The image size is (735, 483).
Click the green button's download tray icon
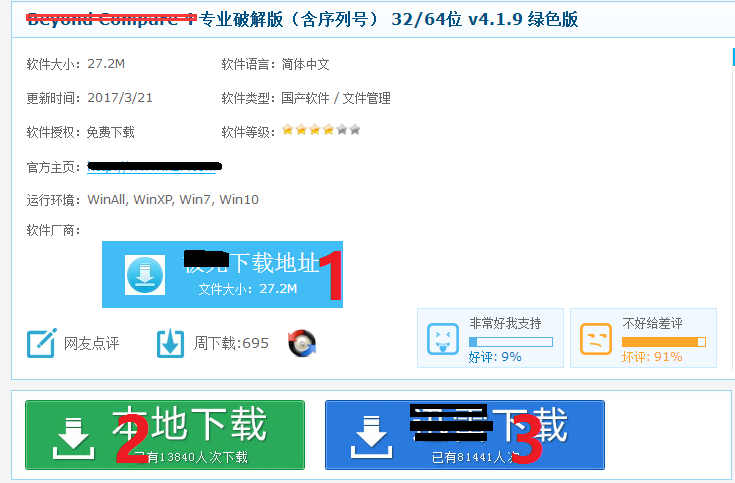[x=74, y=438]
